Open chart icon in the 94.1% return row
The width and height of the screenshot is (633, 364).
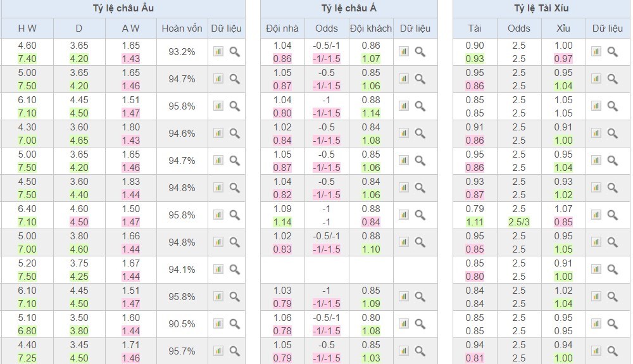(218, 270)
